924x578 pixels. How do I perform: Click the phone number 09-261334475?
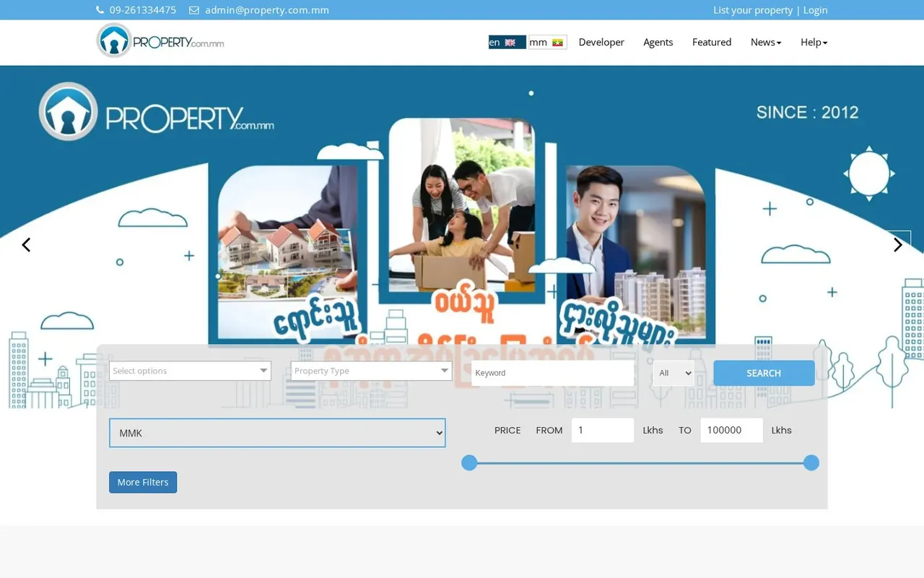coord(143,10)
